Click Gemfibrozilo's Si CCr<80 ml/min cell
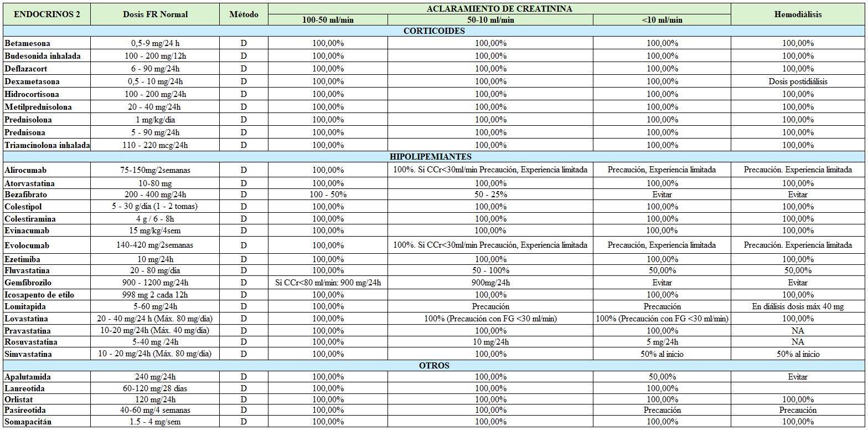This screenshot has height=430, width=868. pyautogui.click(x=328, y=283)
